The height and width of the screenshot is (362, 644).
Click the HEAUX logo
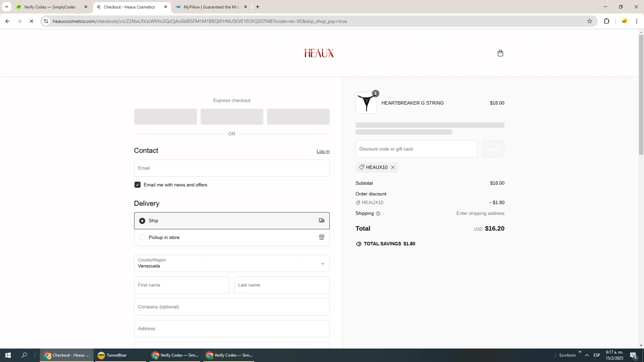click(319, 53)
